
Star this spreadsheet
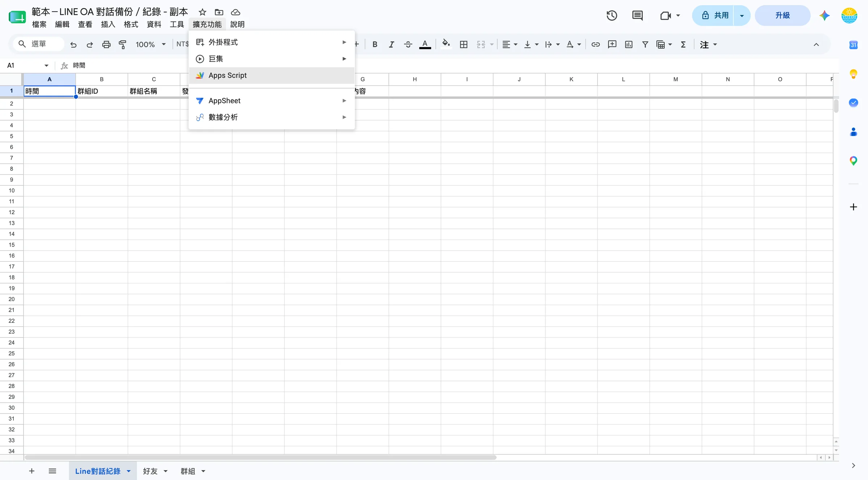point(203,12)
